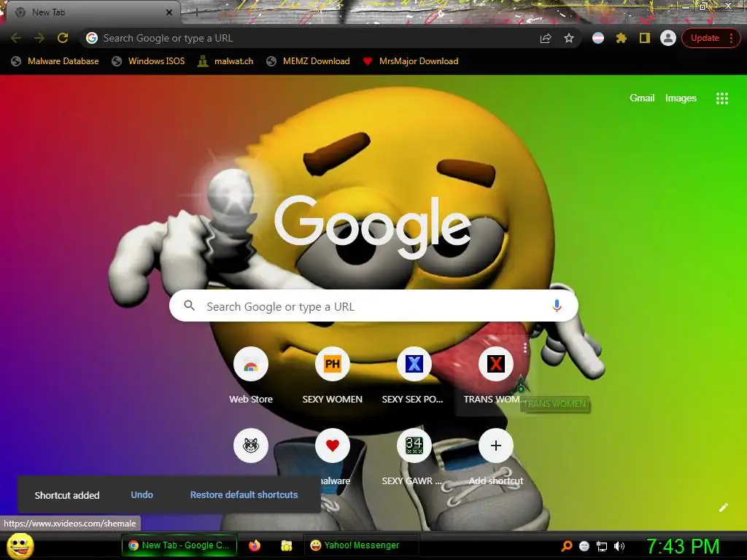The width and height of the screenshot is (747, 560).
Task: Toggle the browser side panel icon
Action: (645, 38)
